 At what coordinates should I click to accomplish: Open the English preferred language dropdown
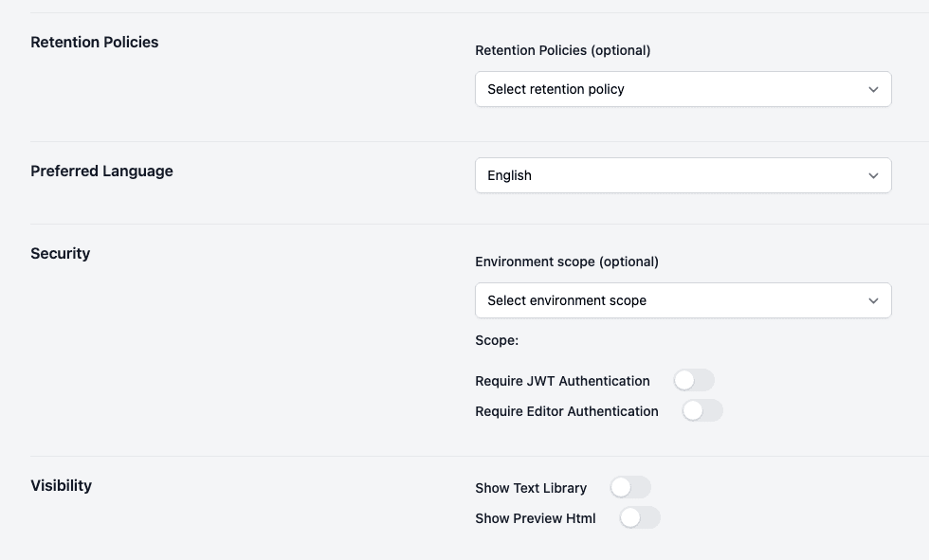(683, 175)
